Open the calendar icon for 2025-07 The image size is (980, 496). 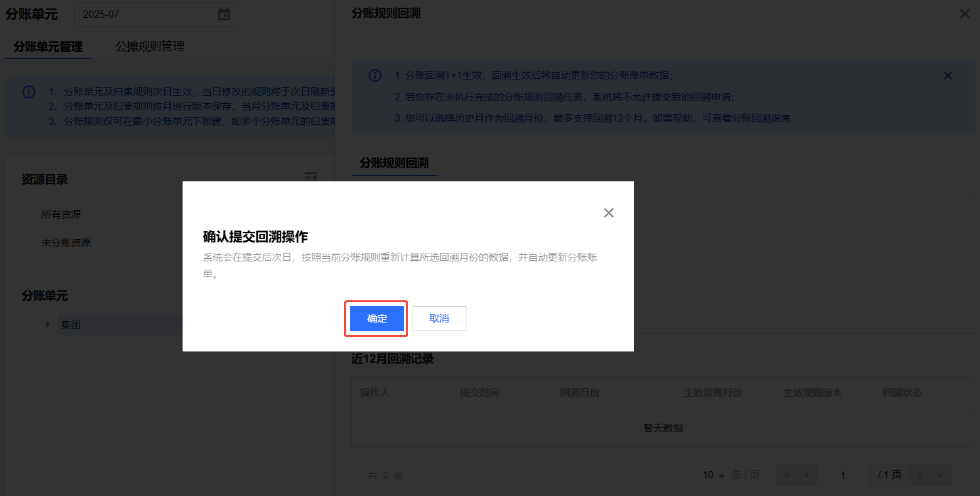pyautogui.click(x=224, y=14)
